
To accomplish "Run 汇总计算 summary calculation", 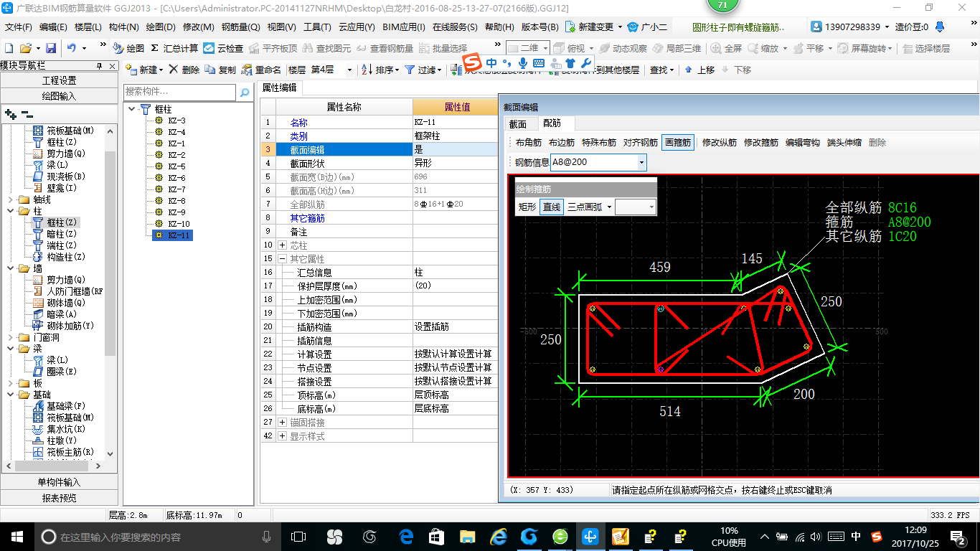I will tap(174, 48).
